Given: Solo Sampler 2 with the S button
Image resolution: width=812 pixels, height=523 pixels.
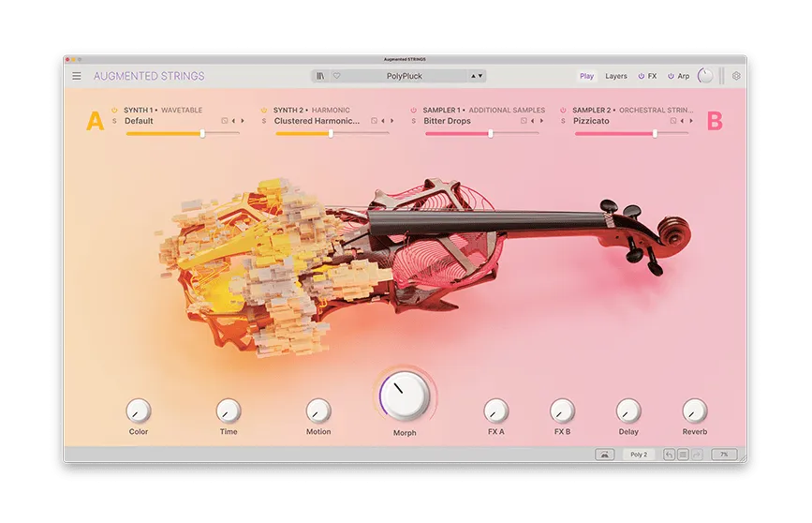Looking at the screenshot, I should click(563, 121).
